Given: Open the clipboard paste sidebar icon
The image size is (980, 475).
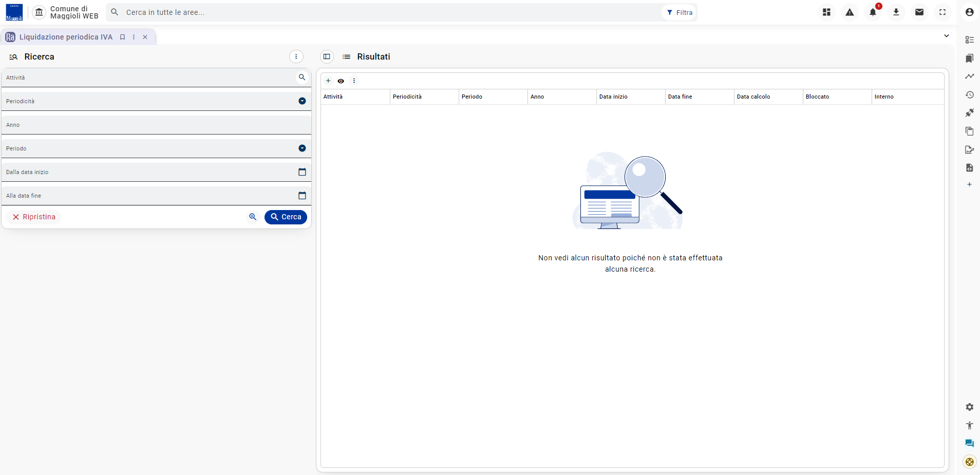Looking at the screenshot, I should pyautogui.click(x=969, y=131).
